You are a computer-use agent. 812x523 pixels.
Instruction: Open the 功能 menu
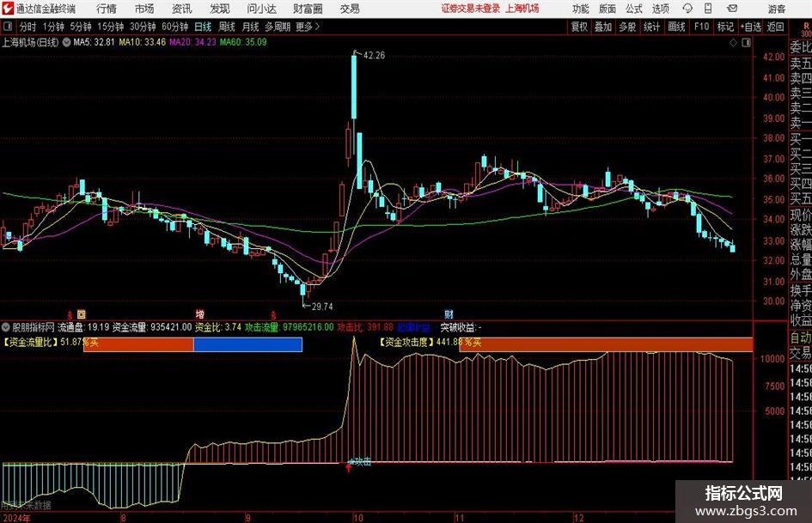coord(581,9)
